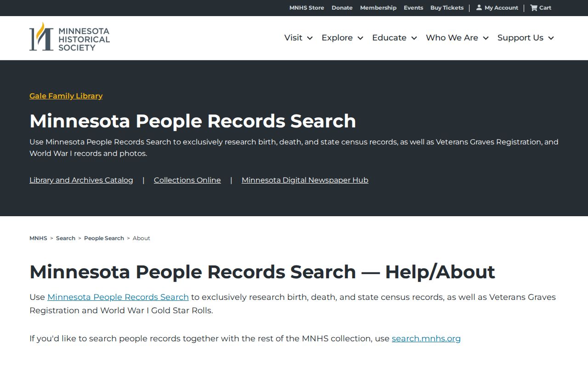
Task: Click the Who We Are navigation label
Action: point(452,38)
